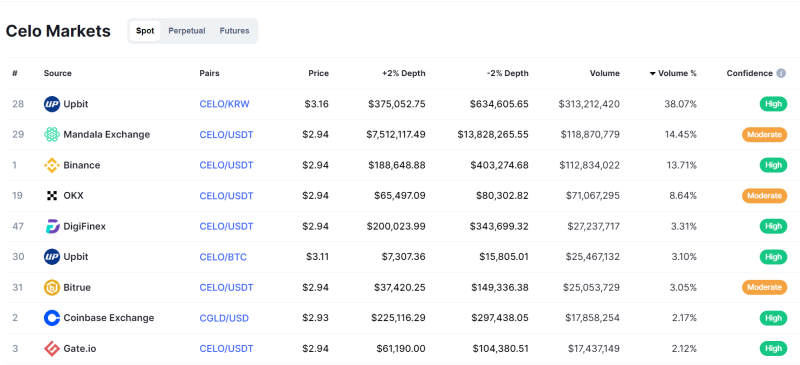The height and width of the screenshot is (365, 800).
Task: Sort table by Price column header
Action: [x=318, y=74]
